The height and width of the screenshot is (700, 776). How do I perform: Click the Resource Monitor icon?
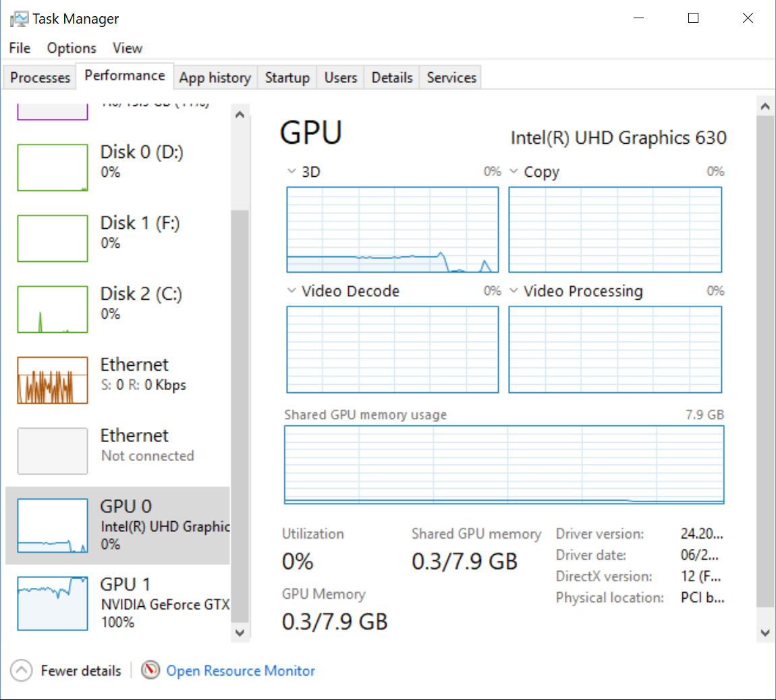click(150, 670)
